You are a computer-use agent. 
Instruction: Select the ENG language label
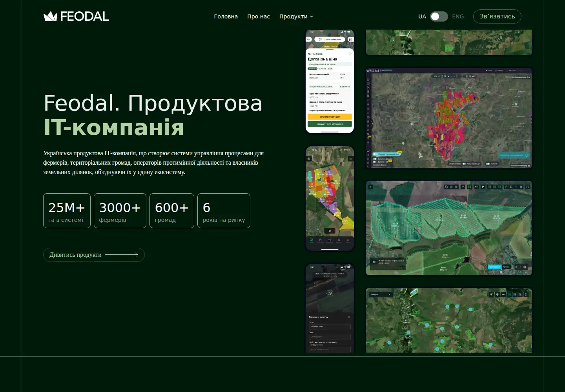(458, 16)
